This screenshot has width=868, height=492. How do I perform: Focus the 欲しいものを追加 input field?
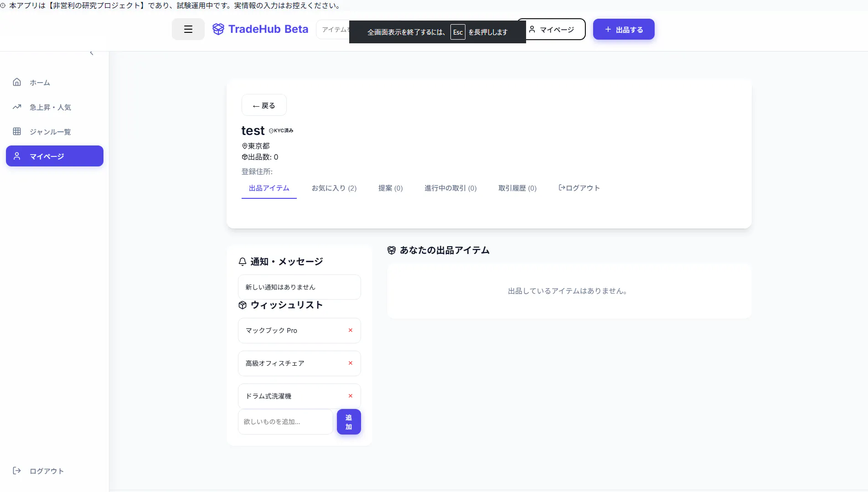coord(285,422)
